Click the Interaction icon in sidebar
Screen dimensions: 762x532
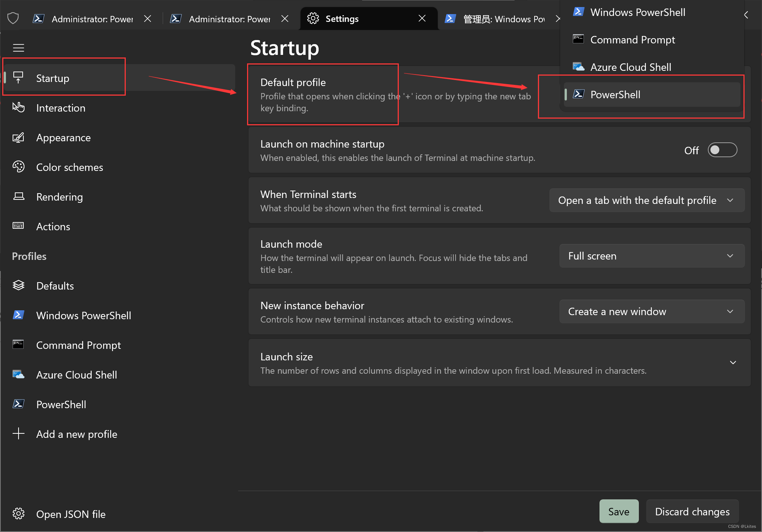[x=18, y=108]
